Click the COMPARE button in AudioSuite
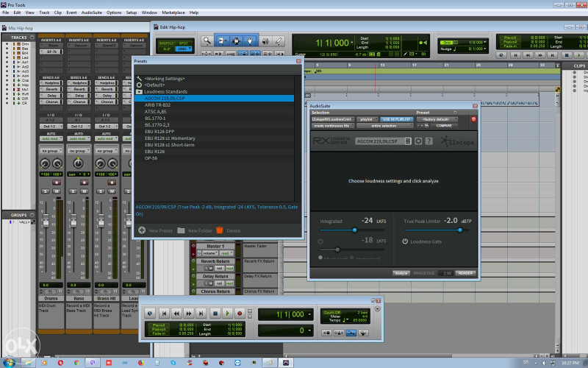The width and height of the screenshot is (588, 368). pos(444,126)
